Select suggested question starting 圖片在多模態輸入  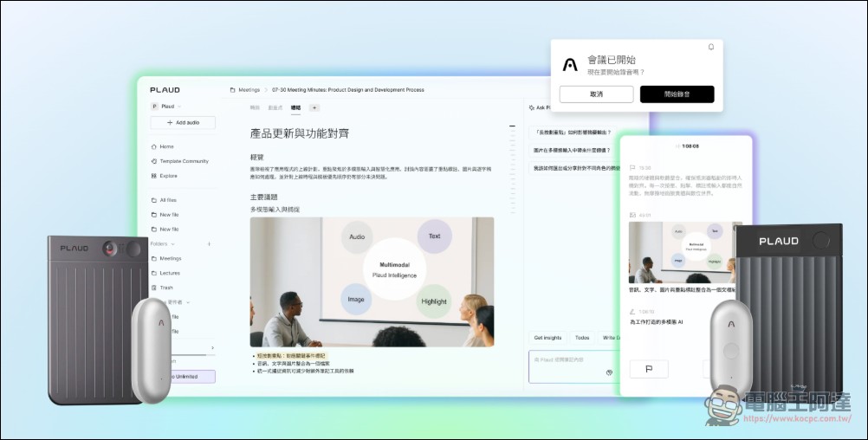tap(572, 150)
